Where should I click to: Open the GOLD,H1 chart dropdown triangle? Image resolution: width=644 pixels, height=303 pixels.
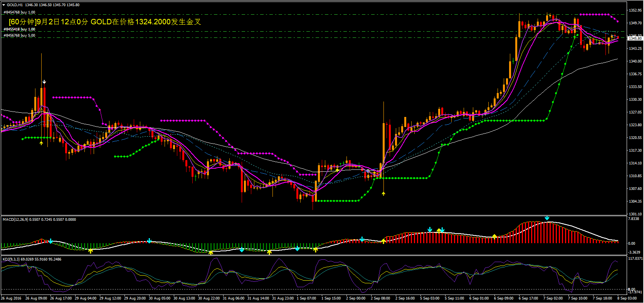point(3,5)
